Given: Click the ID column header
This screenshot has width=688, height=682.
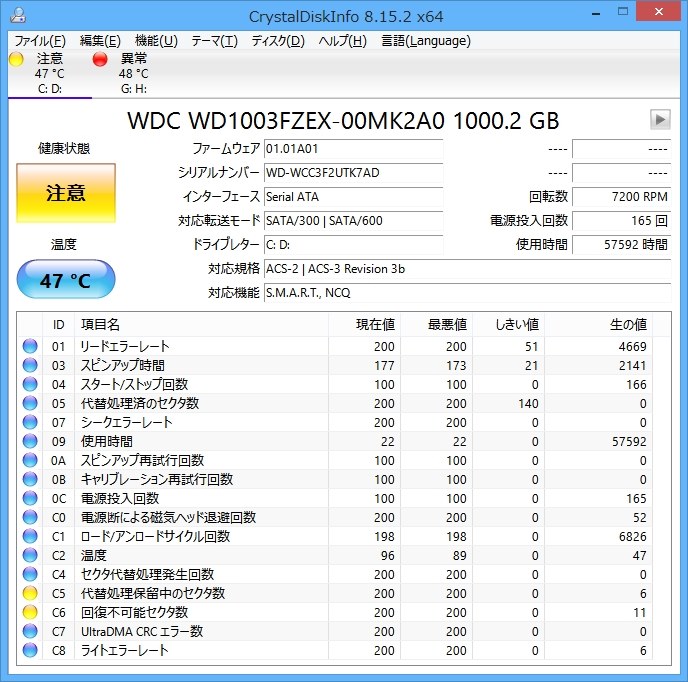Looking at the screenshot, I should 58,324.
